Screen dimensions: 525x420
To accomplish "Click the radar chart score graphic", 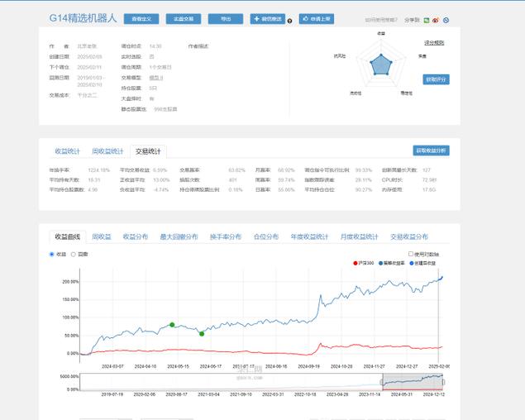I will click(x=380, y=64).
